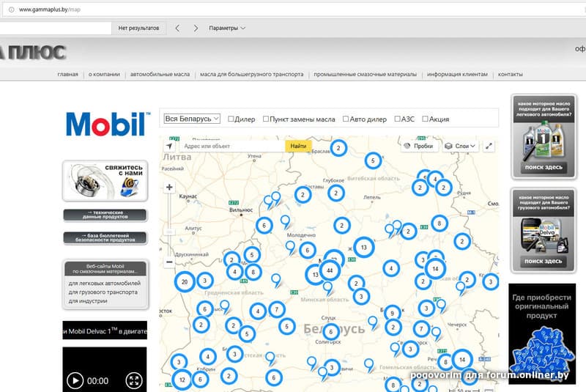Click the map cluster marker labeled 20
Screen dimensions: 586x392
(185, 282)
